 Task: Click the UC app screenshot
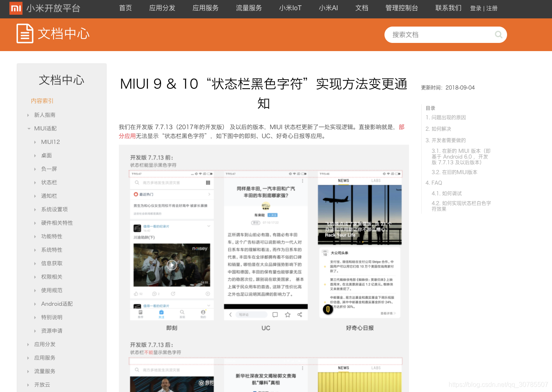point(266,245)
